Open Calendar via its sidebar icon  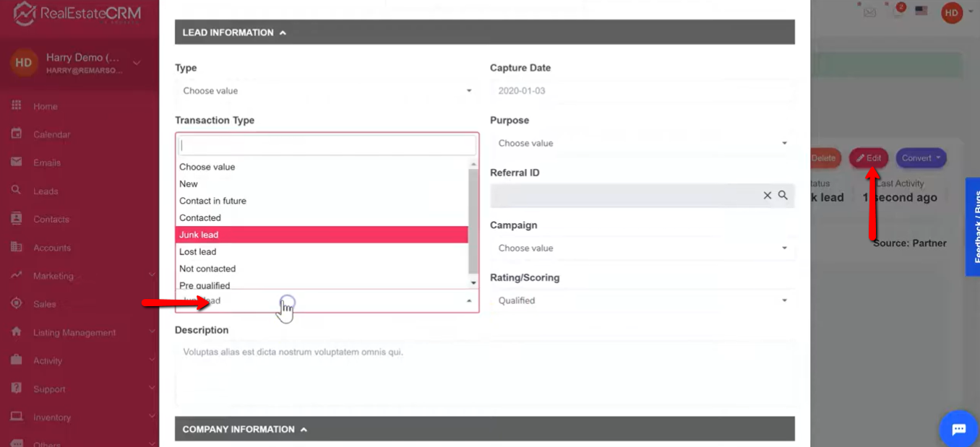tap(17, 134)
